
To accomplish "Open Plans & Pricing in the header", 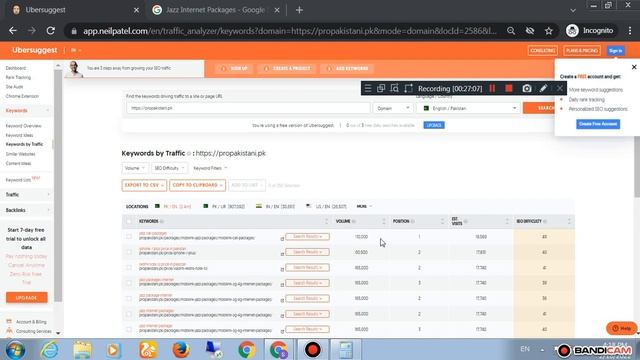I will pos(582,51).
